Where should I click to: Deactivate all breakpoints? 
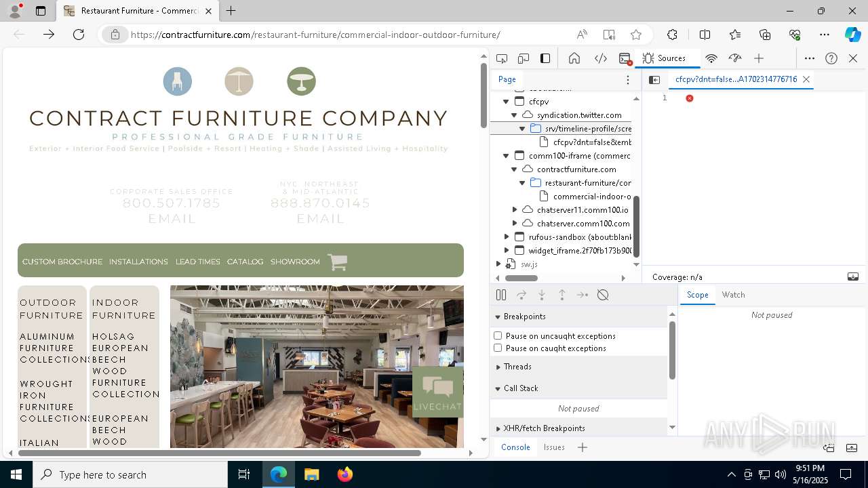pyautogui.click(x=603, y=295)
